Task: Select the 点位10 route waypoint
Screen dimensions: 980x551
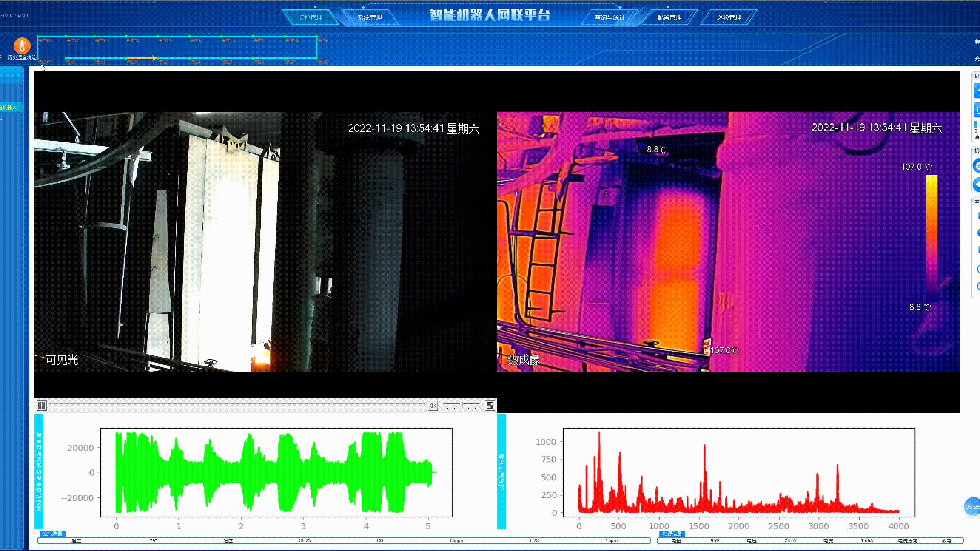Action: point(285,37)
